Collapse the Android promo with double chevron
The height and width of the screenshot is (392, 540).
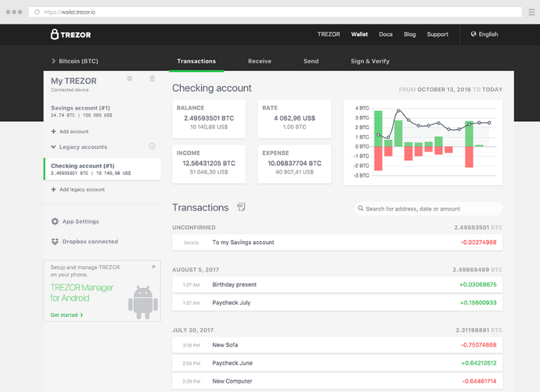(153, 266)
